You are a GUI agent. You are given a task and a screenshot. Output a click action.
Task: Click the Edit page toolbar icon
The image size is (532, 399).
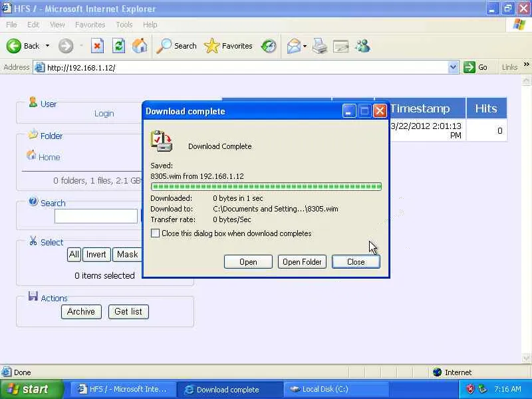click(x=341, y=46)
